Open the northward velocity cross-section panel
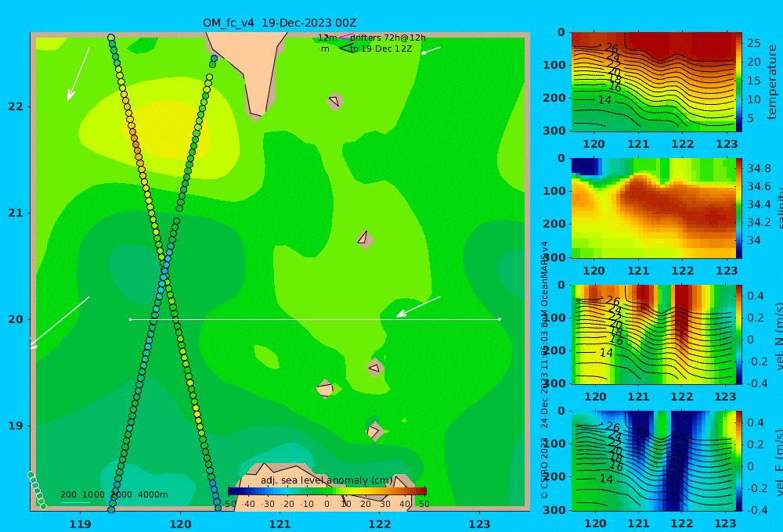Viewport: 783px width, 532px height. 653,334
